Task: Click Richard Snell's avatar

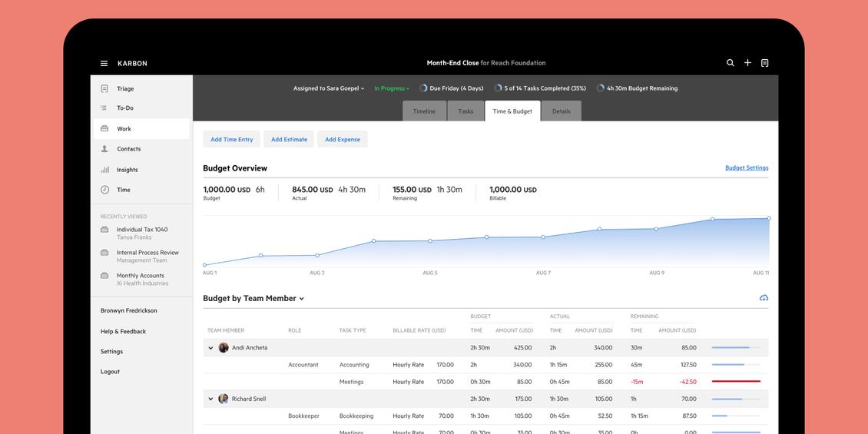Action: 224,399
